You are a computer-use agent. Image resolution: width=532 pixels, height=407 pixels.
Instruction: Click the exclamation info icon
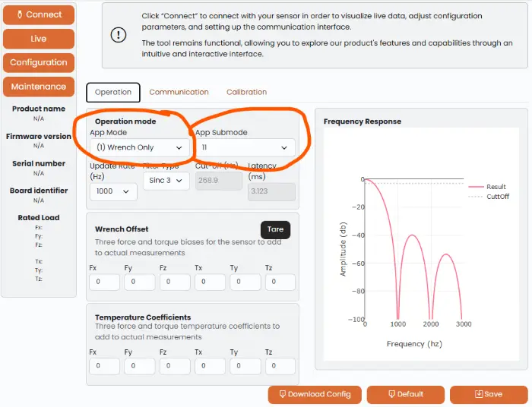[x=119, y=35]
